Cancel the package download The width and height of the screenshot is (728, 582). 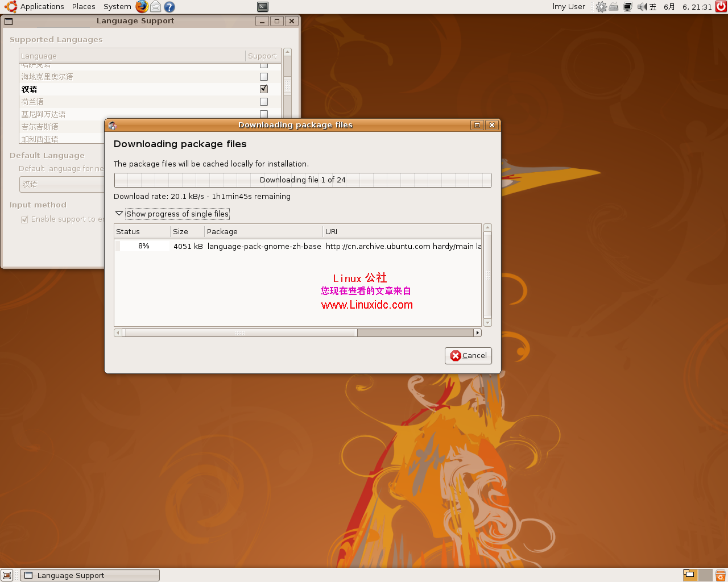(x=468, y=356)
